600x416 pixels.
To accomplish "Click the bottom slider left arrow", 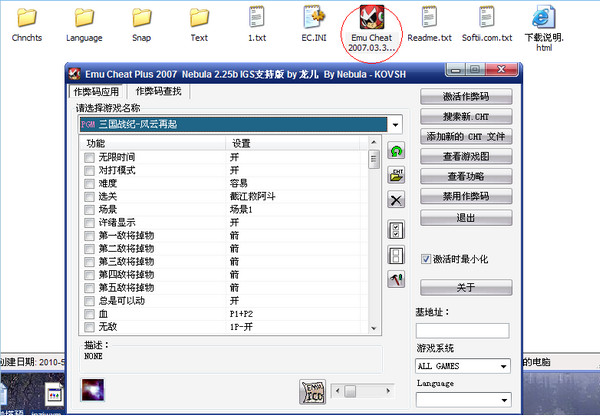I will (337, 391).
